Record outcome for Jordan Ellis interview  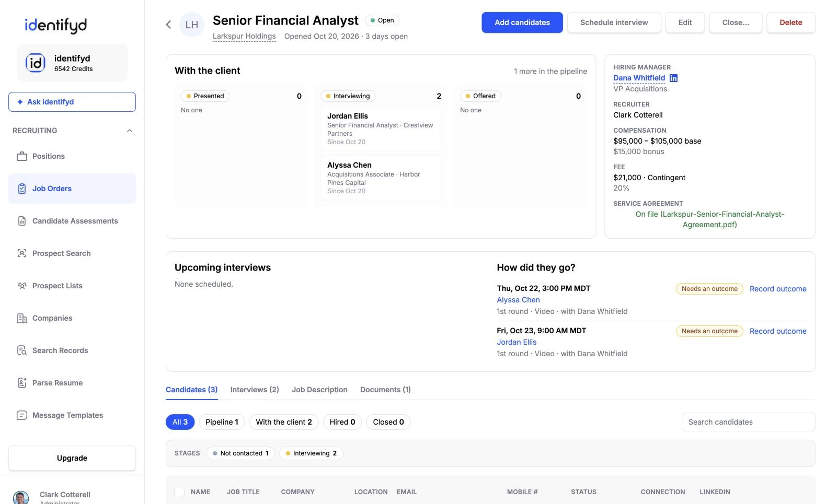tap(778, 331)
